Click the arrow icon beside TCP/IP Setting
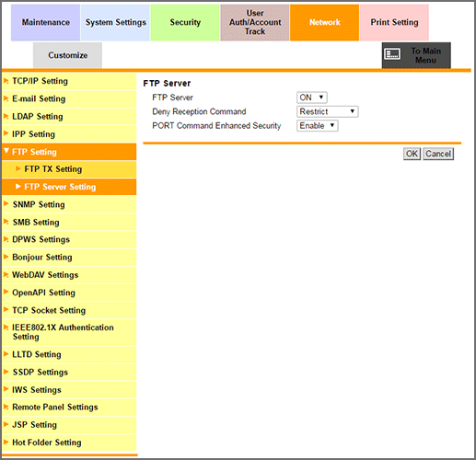The image size is (476, 460). (x=6, y=81)
